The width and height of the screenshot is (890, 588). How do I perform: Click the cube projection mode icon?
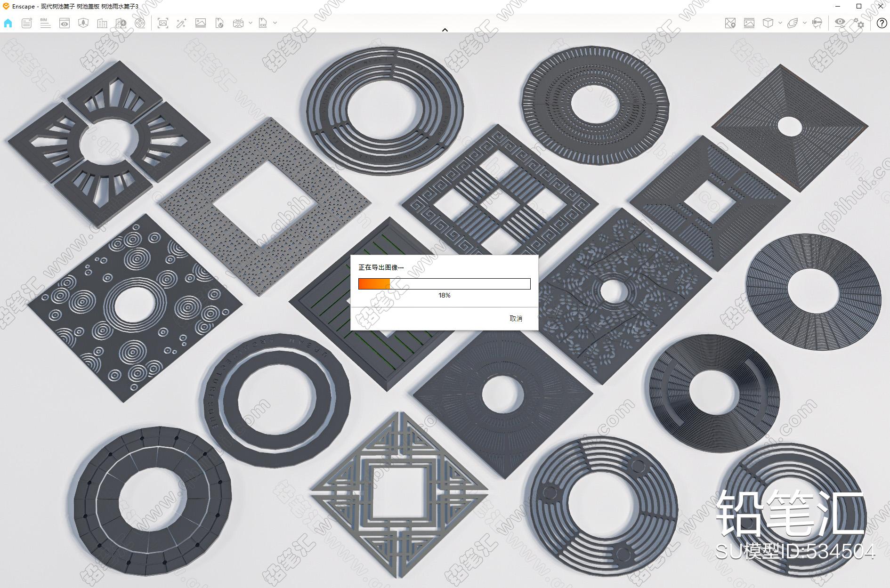[768, 23]
